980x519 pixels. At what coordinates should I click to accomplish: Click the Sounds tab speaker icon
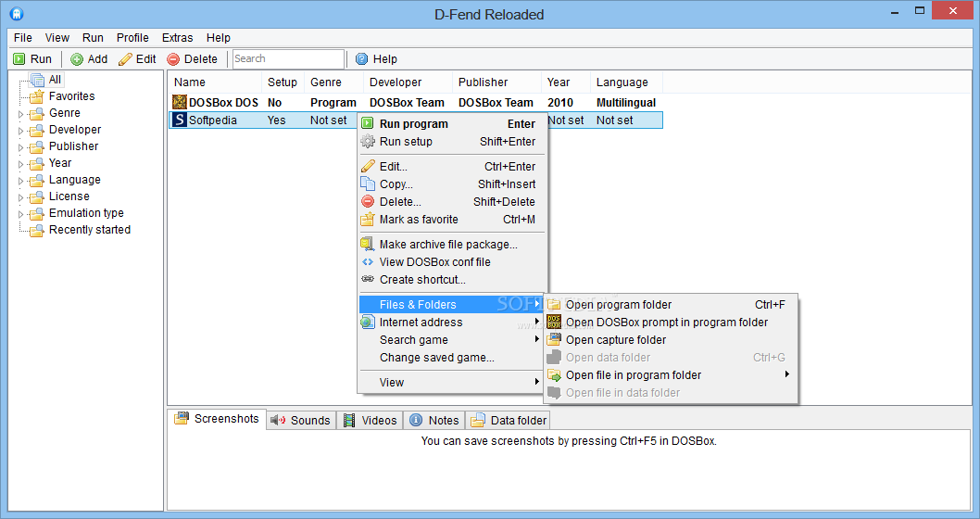(x=278, y=420)
